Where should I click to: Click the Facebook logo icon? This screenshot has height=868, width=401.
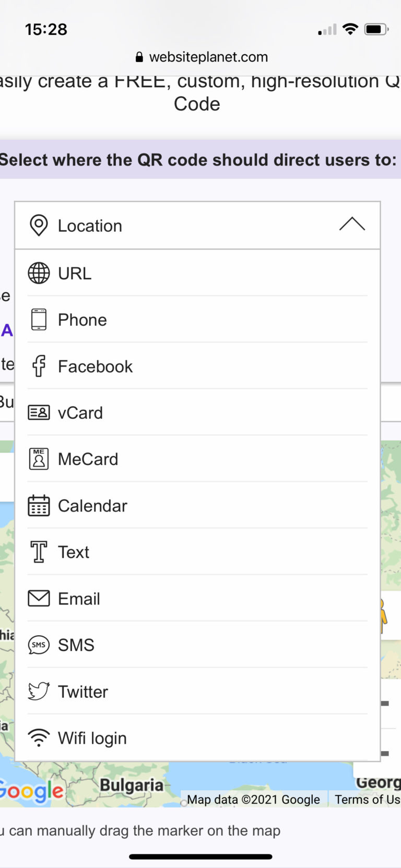point(39,366)
